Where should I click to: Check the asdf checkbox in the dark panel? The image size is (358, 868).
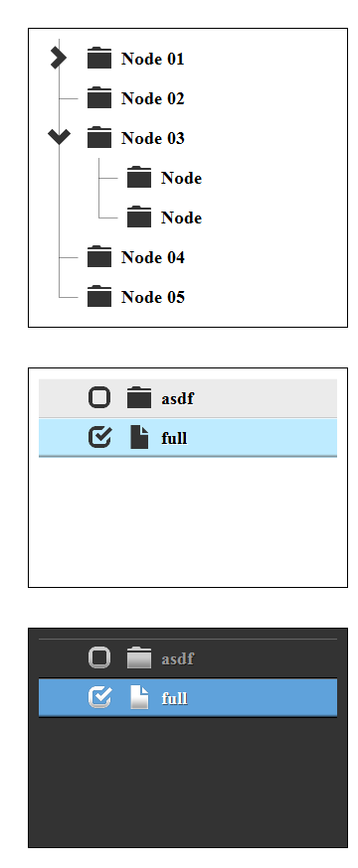pos(99,658)
